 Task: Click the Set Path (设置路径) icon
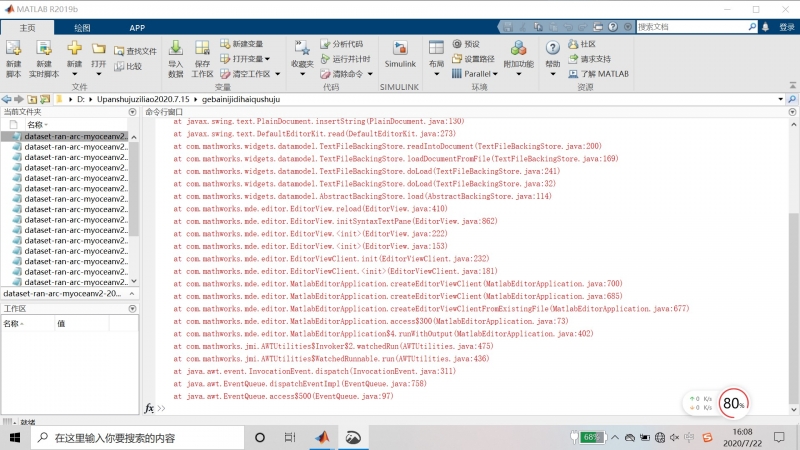[479, 59]
